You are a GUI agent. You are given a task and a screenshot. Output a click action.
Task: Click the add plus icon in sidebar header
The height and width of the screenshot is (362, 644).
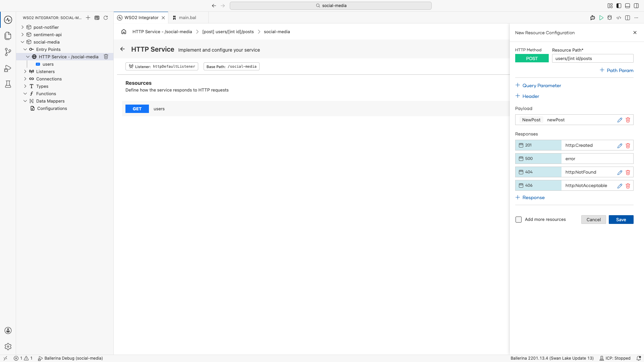pos(88,18)
